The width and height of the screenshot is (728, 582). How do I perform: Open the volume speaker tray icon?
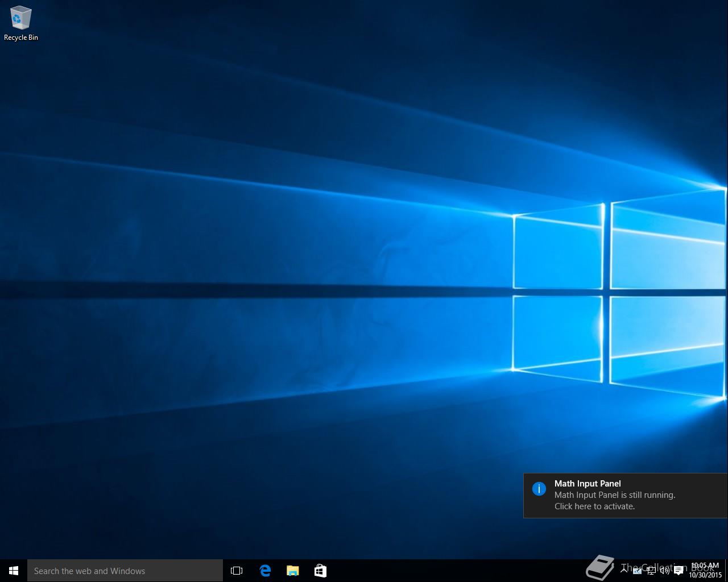[x=665, y=571]
